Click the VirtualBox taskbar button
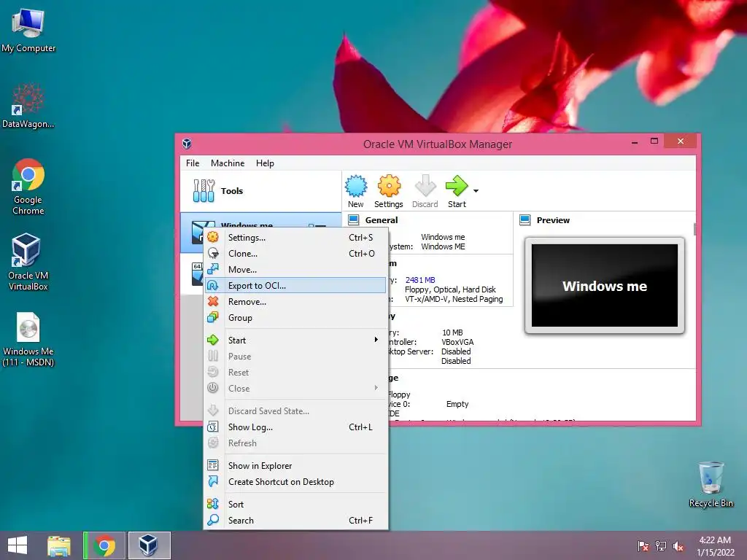 point(149,545)
